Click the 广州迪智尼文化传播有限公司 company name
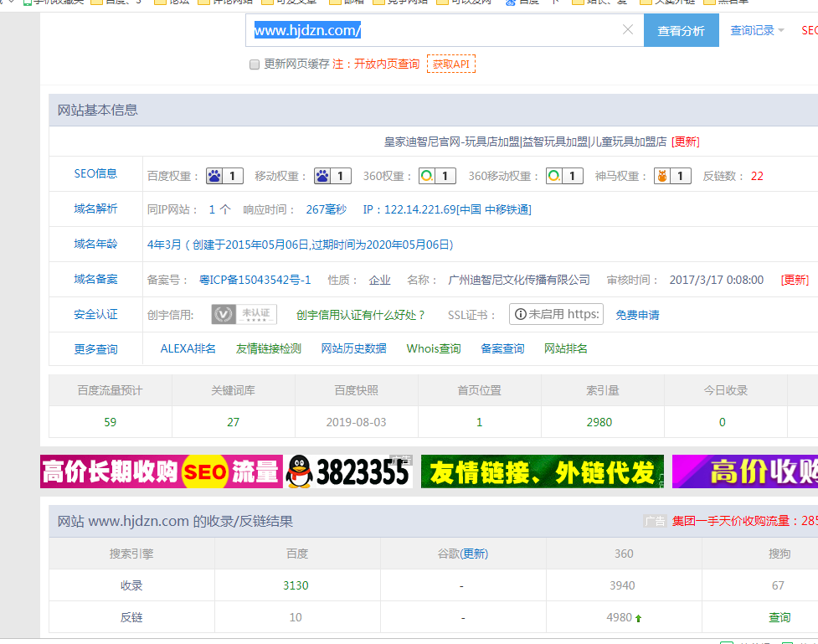The height and width of the screenshot is (644, 818). tap(519, 281)
